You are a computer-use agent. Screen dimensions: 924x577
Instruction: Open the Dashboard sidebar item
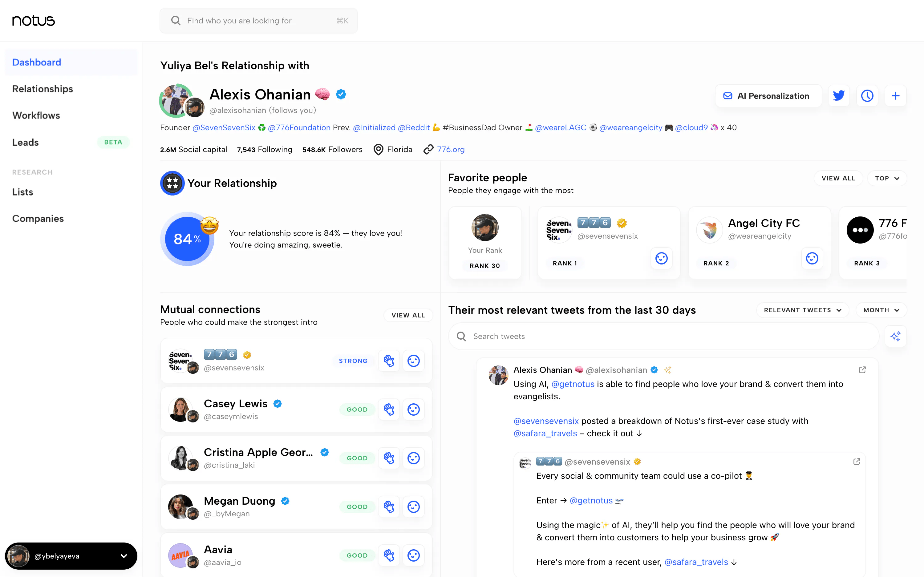coord(71,62)
